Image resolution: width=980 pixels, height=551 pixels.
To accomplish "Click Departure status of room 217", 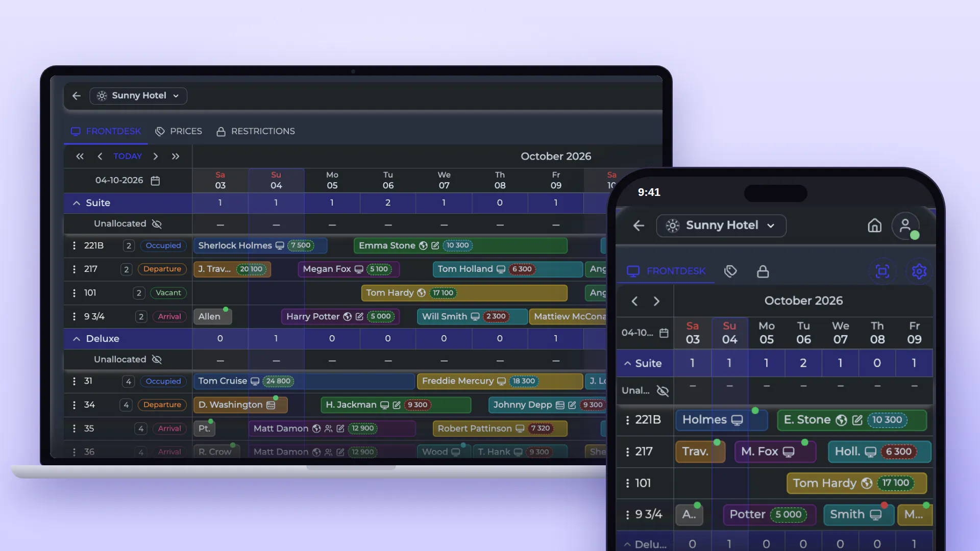I will coord(162,269).
